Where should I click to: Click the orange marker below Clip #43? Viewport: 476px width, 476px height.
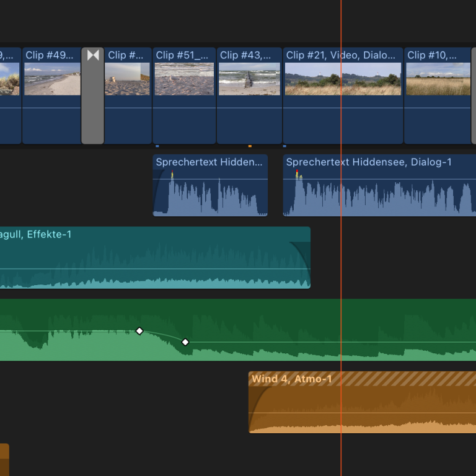click(x=250, y=146)
